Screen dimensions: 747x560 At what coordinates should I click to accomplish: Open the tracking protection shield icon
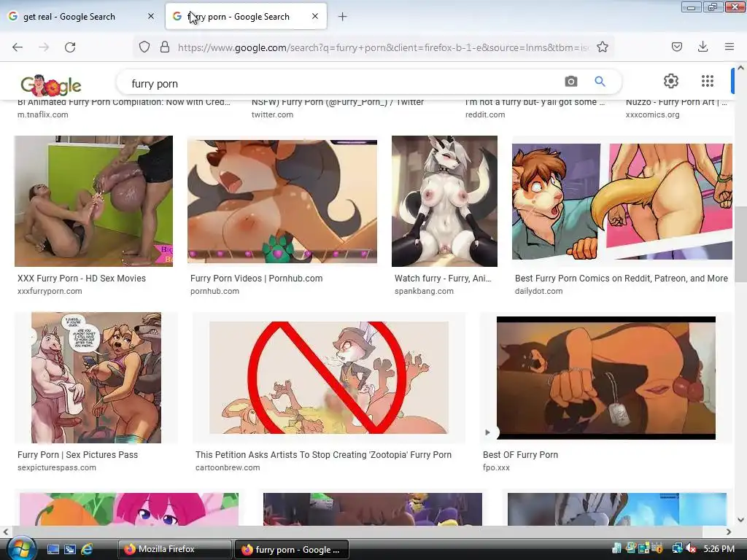tap(144, 47)
